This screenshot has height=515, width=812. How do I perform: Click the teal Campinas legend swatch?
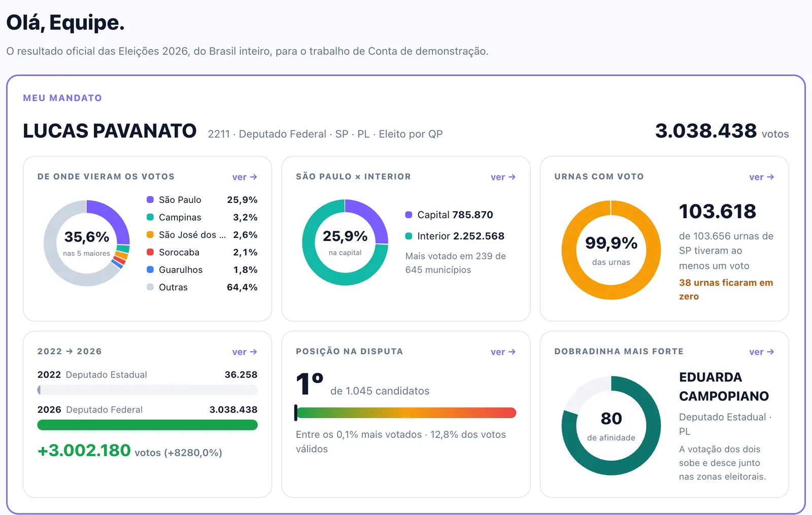(x=150, y=217)
